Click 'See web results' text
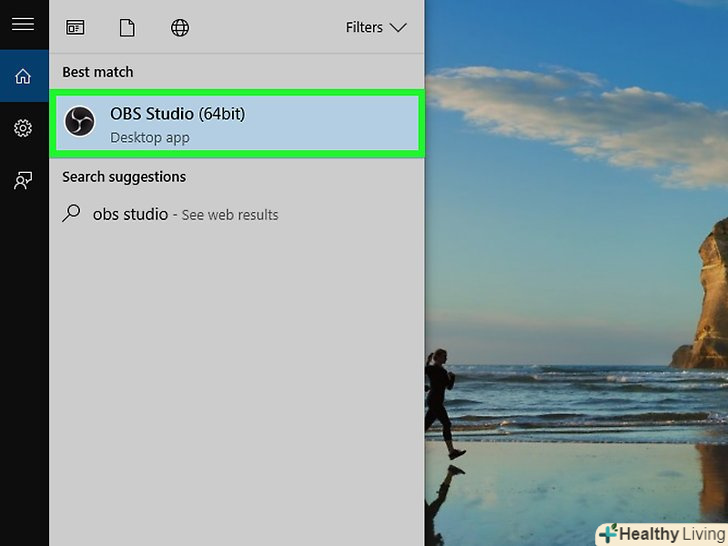Viewport: 728px width, 546px height. pyautogui.click(x=230, y=215)
